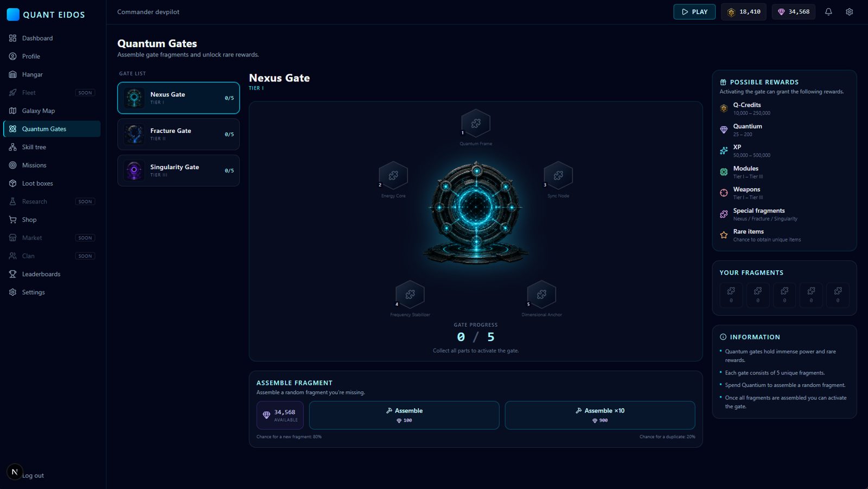Image resolution: width=868 pixels, height=489 pixels.
Task: Open the Market menu item
Action: (x=52, y=238)
